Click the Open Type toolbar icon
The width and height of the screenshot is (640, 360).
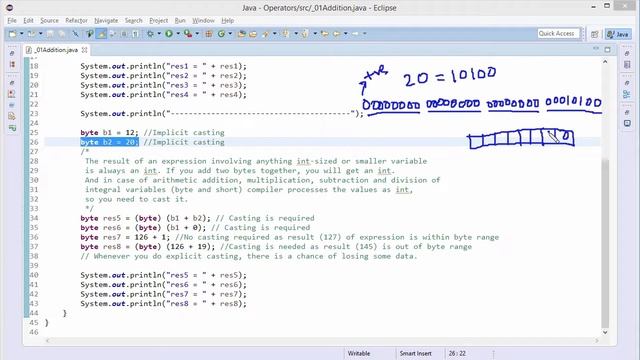[x=242, y=34]
